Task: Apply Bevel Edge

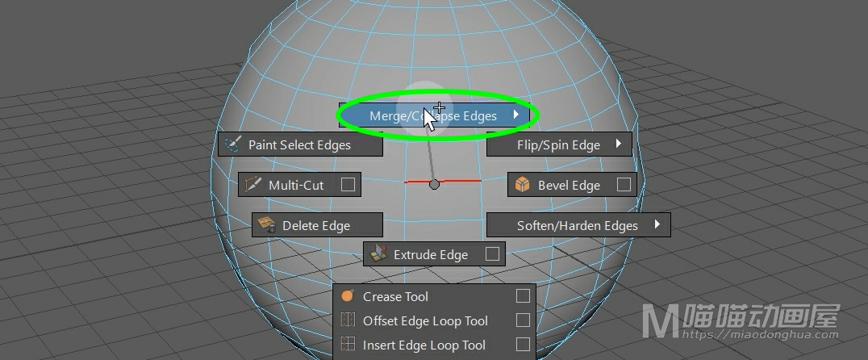Action: tap(573, 184)
